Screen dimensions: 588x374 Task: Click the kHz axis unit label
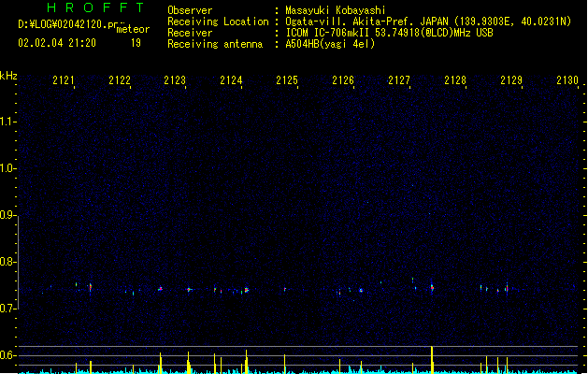[x=8, y=76]
